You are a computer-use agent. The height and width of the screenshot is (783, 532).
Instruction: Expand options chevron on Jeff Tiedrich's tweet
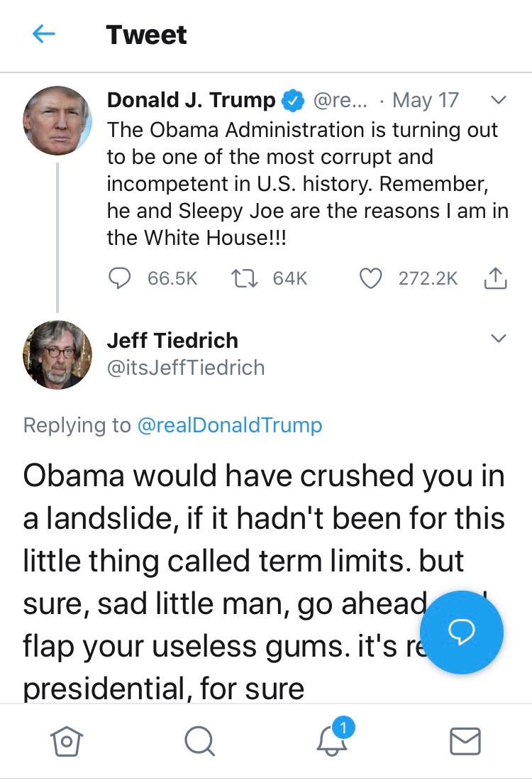[x=499, y=339]
